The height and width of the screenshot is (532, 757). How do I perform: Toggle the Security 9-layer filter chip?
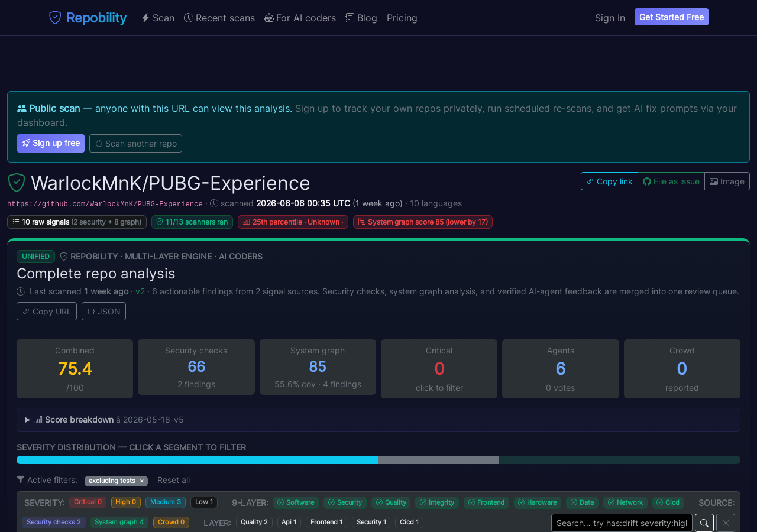[345, 502]
